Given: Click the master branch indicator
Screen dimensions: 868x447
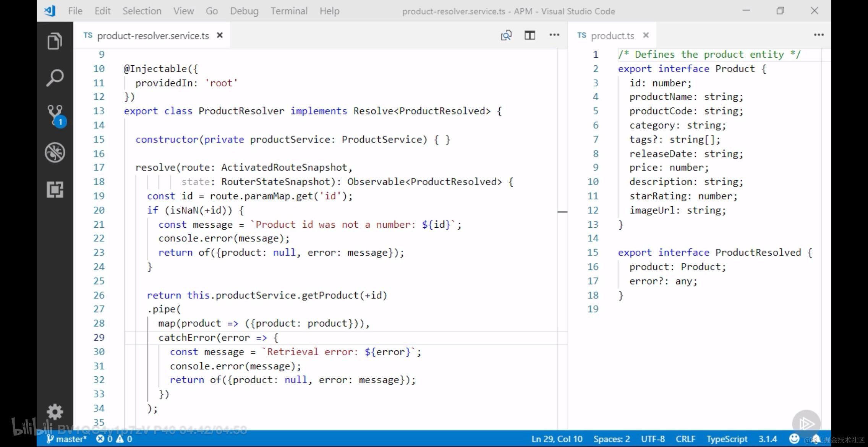Looking at the screenshot, I should tap(67, 439).
